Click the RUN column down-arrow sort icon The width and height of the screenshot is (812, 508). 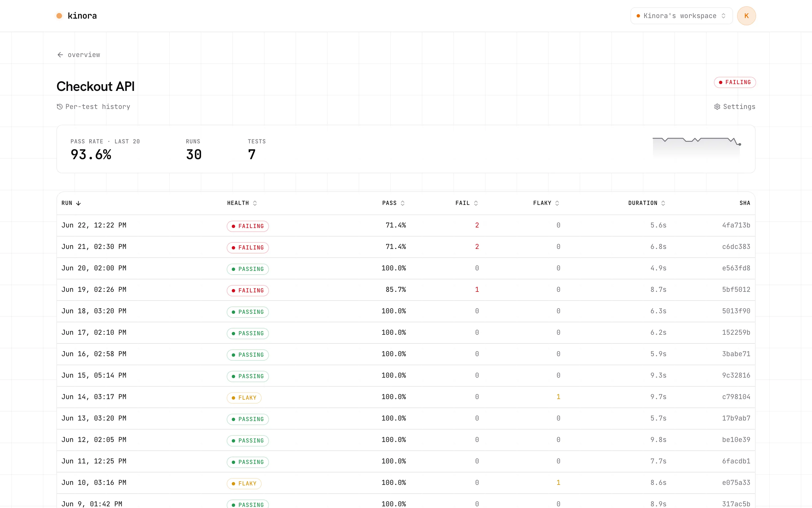click(78, 203)
